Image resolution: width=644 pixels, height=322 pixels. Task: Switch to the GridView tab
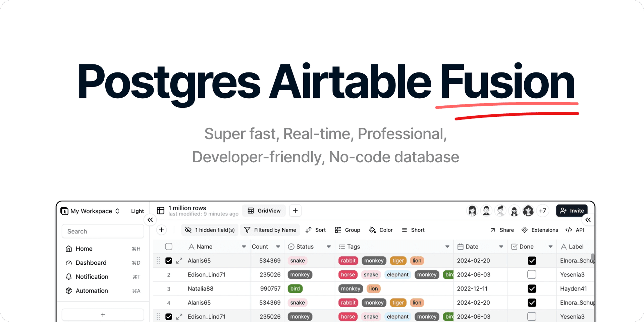(264, 210)
